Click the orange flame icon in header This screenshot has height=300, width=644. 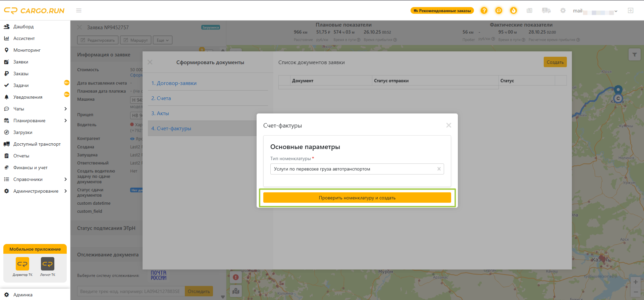click(514, 10)
